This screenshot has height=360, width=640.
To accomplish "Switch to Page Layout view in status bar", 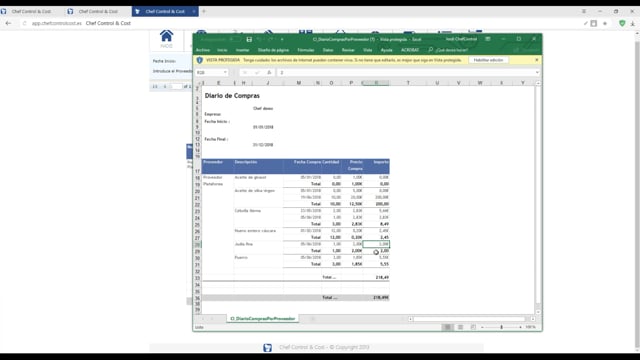I will click(460, 327).
